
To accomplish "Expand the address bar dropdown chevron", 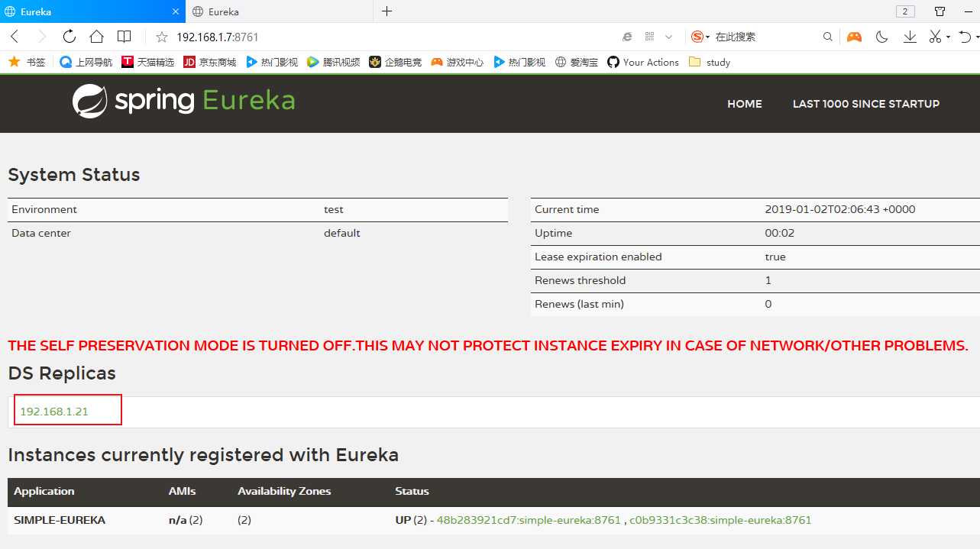I will pos(669,37).
